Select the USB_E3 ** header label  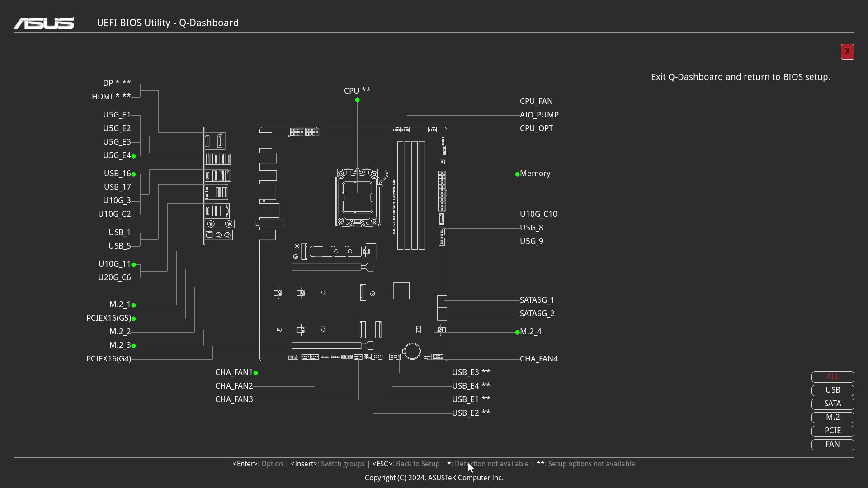471,372
